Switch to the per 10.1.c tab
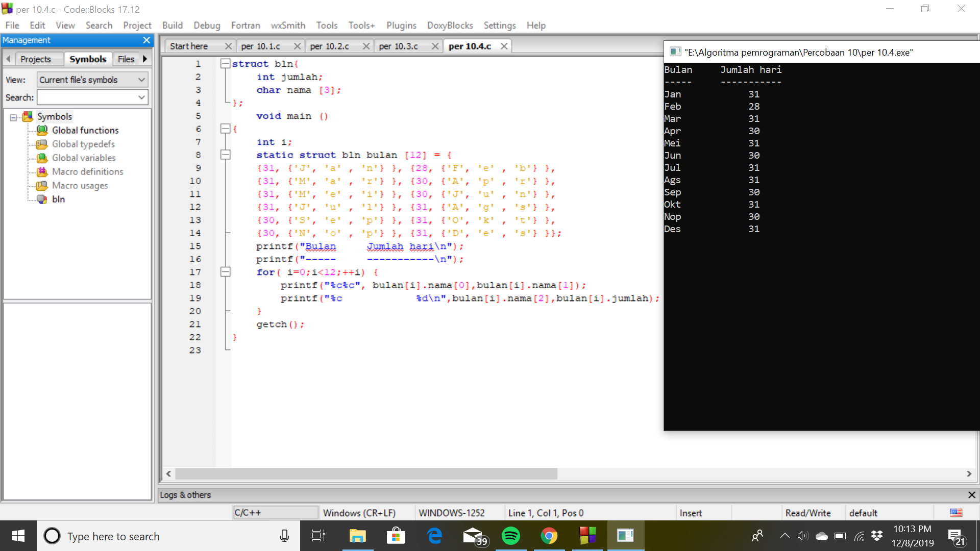The width and height of the screenshot is (980, 551). [260, 46]
